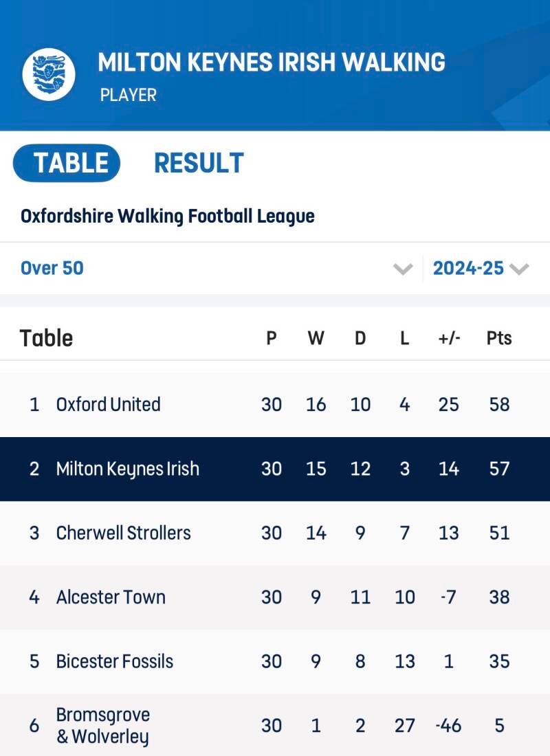The height and width of the screenshot is (756, 550).
Task: Click the +/- goal difference column header
Action: [448, 338]
